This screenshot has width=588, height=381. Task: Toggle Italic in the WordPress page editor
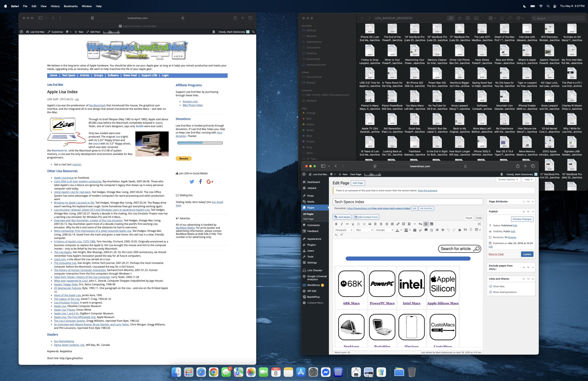342,224
